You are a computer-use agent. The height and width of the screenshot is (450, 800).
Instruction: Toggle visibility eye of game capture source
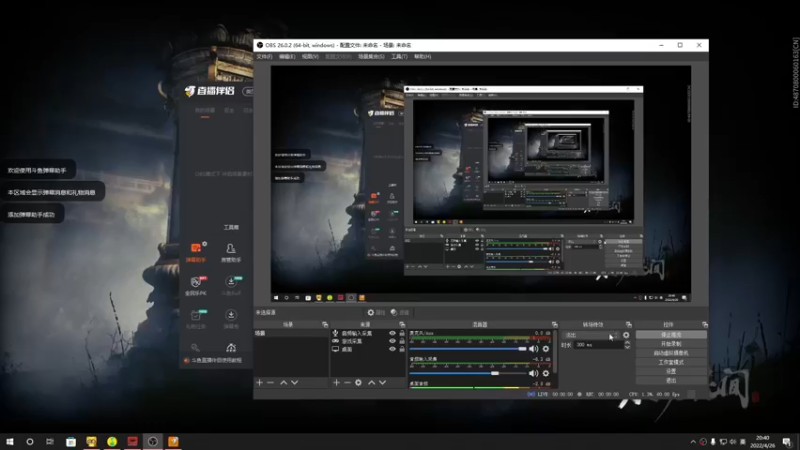coord(392,341)
